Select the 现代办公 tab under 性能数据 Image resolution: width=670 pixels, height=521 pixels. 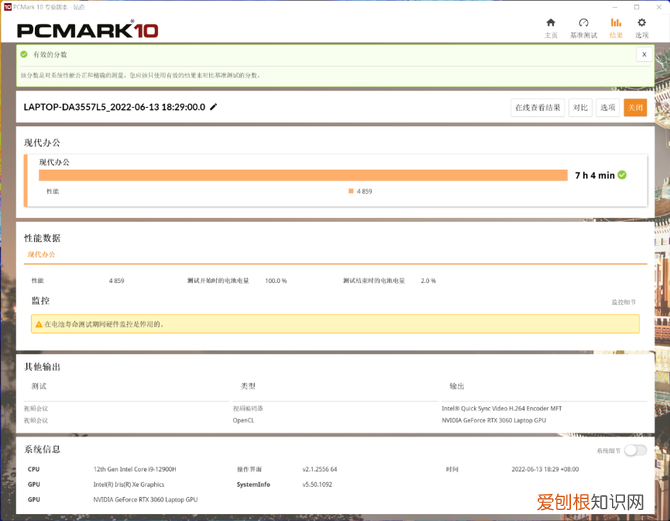click(x=43, y=255)
